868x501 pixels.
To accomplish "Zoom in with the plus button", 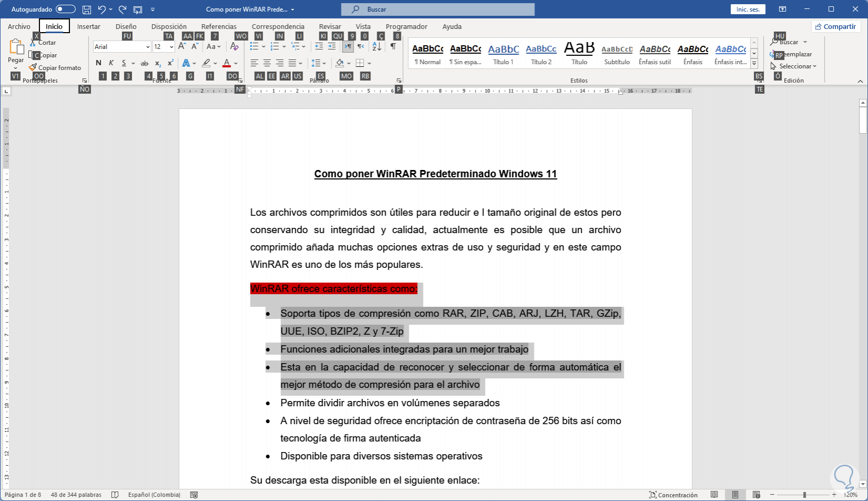I will (834, 495).
